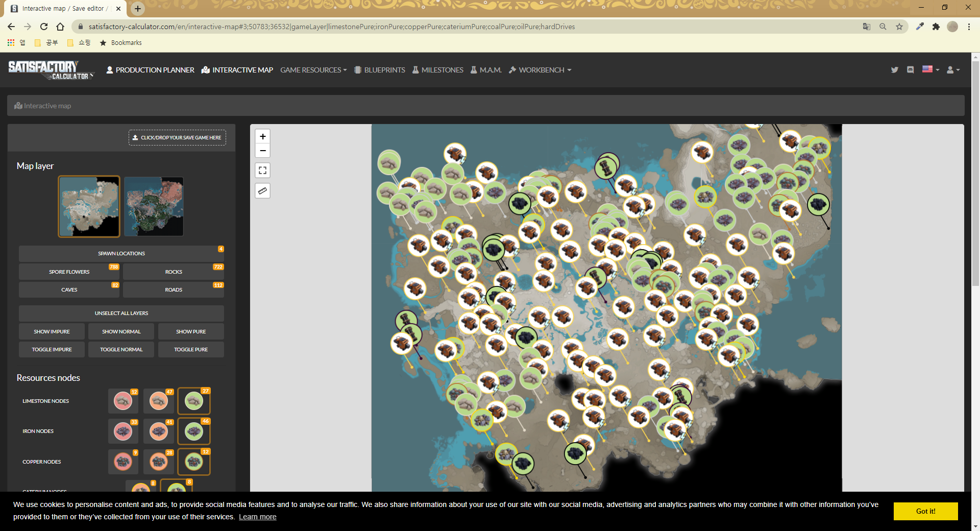Image resolution: width=980 pixels, height=531 pixels.
Task: Open Chrome three-dot menu
Action: tap(969, 27)
